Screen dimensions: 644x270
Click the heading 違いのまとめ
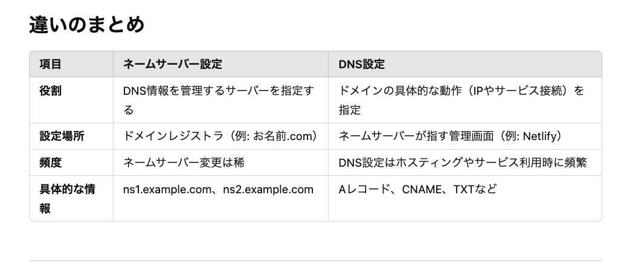point(86,25)
